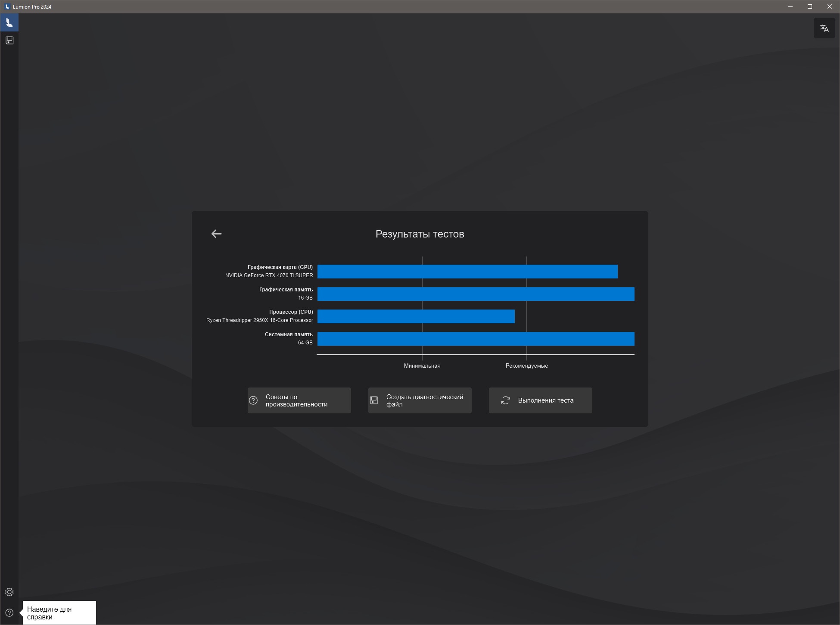Screen dimensions: 840x625
Task: Click the Графическая память 16 GB bar
Action: [476, 294]
